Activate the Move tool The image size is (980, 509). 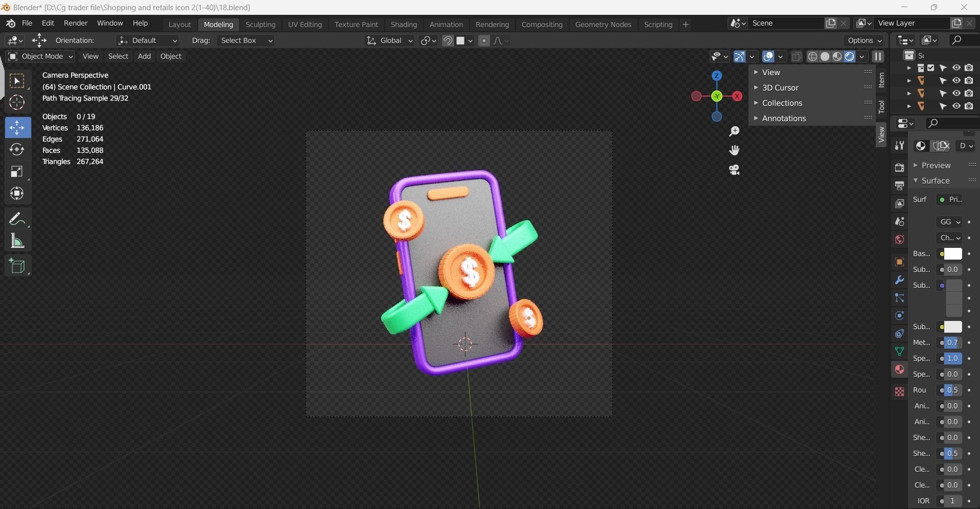click(x=17, y=127)
